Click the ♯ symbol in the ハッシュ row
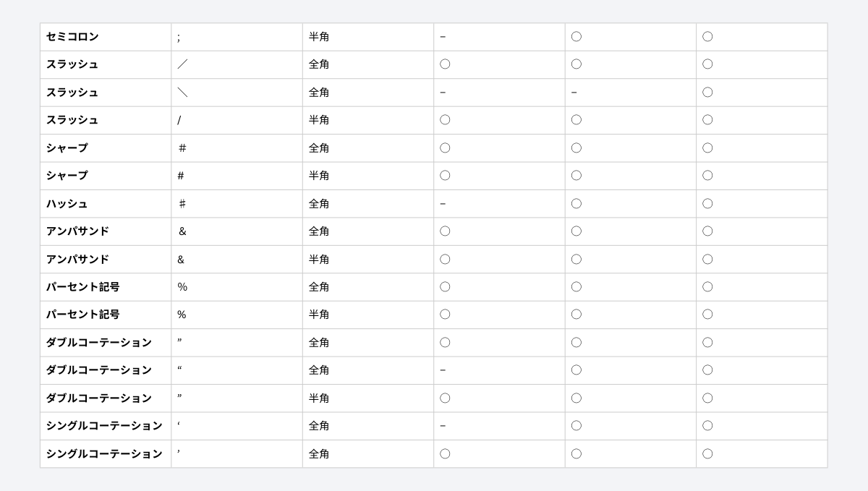The image size is (868, 491). (x=182, y=204)
